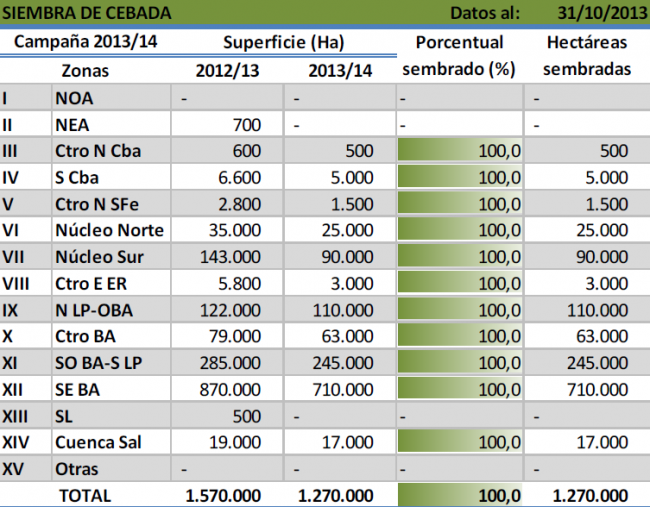650x507 pixels.
Task: Click the Superficie (Ha) column header
Action: point(283,43)
